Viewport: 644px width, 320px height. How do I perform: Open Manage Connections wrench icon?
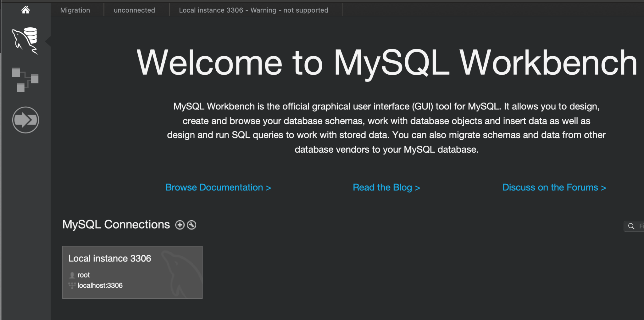[192, 225]
